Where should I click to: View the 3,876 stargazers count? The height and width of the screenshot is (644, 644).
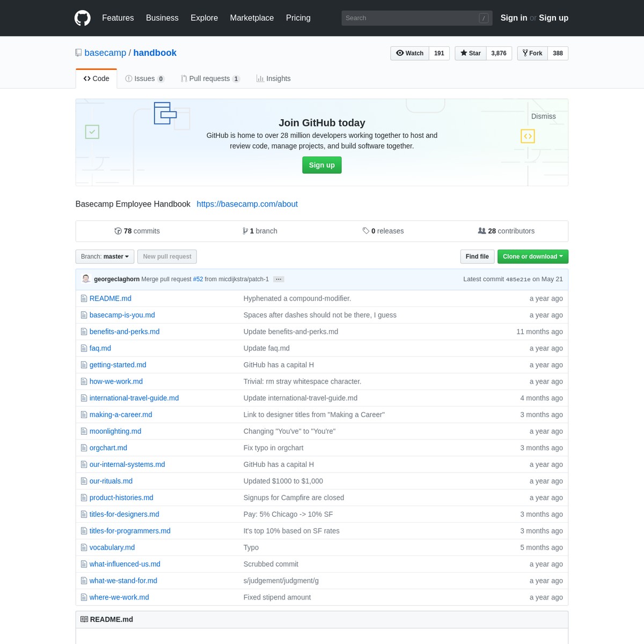[499, 53]
